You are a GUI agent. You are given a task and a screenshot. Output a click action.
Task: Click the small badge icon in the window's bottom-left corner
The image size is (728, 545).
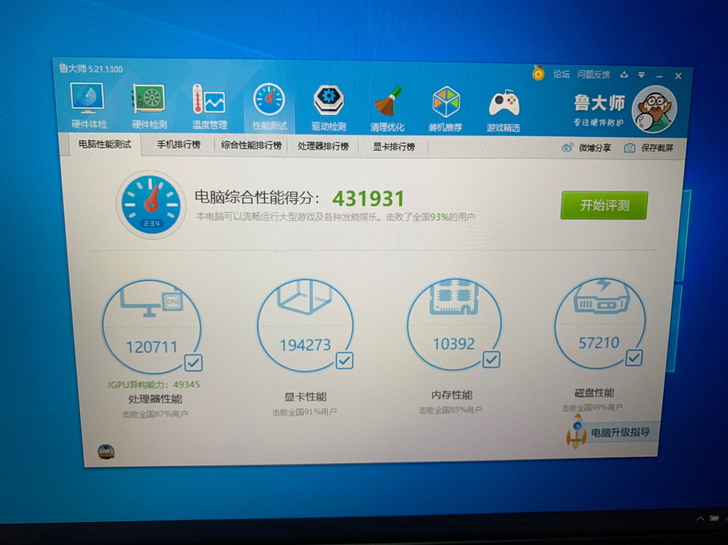106,451
